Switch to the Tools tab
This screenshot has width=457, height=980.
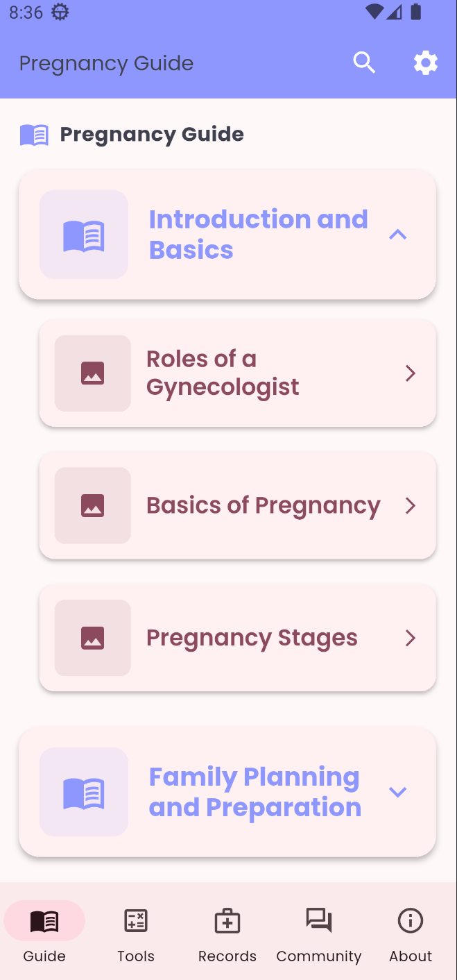(136, 934)
